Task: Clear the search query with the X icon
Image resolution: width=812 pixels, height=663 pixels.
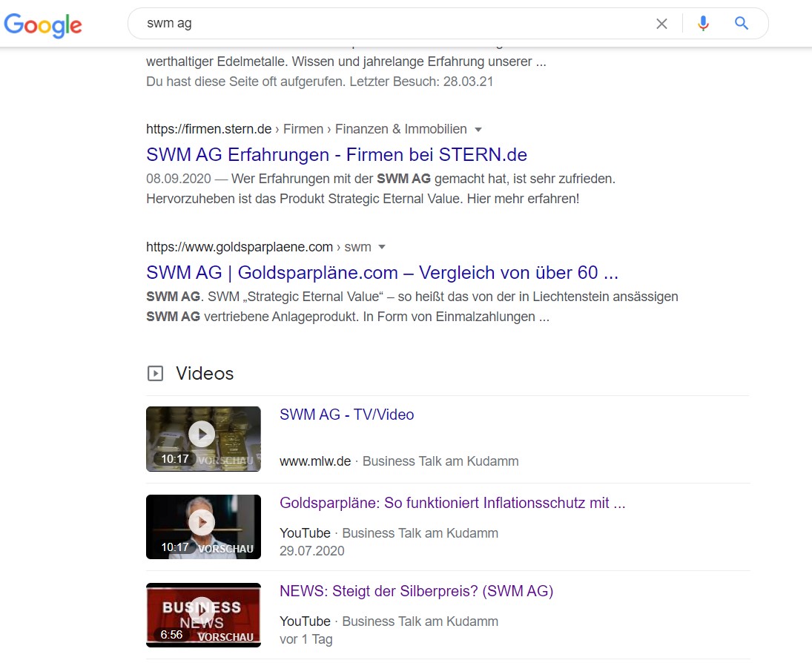Action: pyautogui.click(x=661, y=23)
